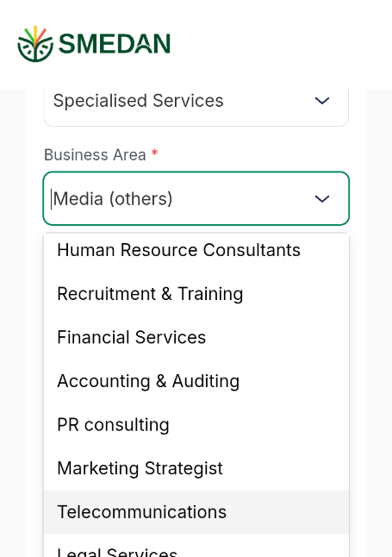Viewport: 392px width, 557px height.
Task: Select Human Resource Consultants option
Action: click(196, 250)
